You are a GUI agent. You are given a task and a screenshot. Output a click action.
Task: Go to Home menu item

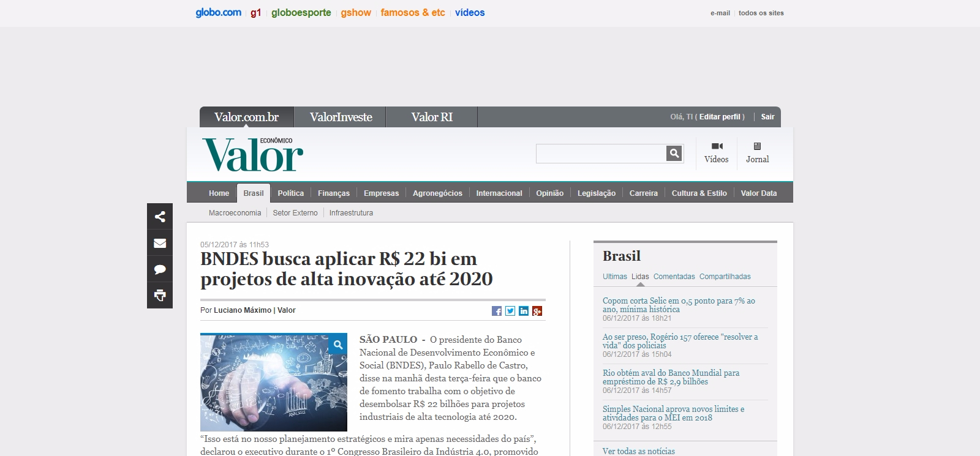pos(219,193)
